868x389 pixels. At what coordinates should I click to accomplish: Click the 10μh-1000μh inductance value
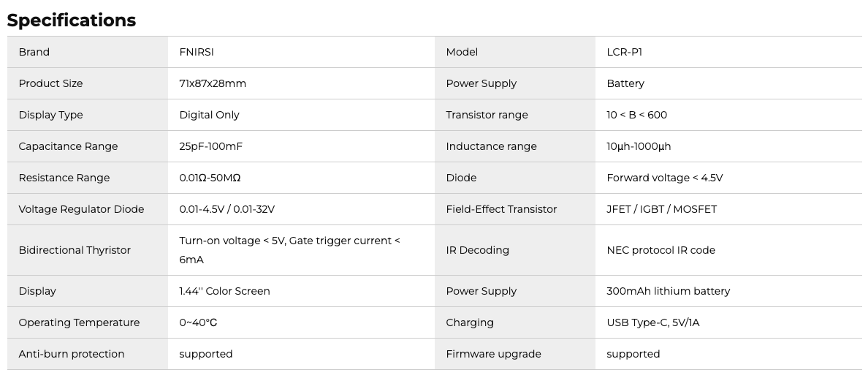639,146
